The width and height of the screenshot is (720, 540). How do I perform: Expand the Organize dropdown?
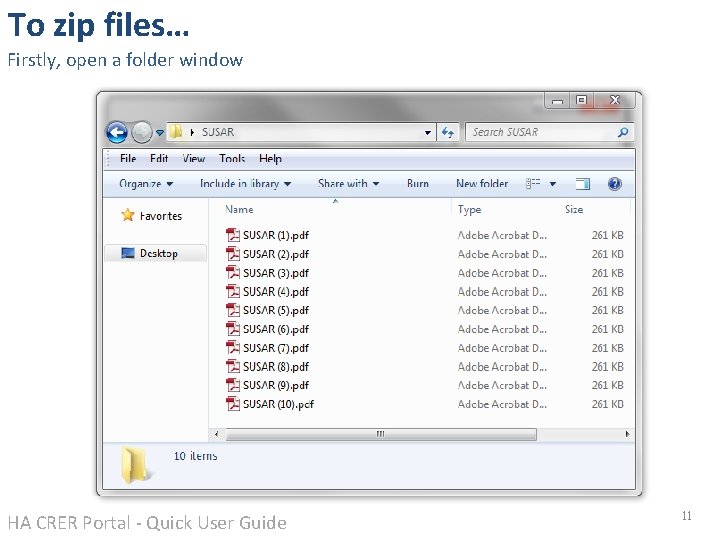tap(146, 184)
